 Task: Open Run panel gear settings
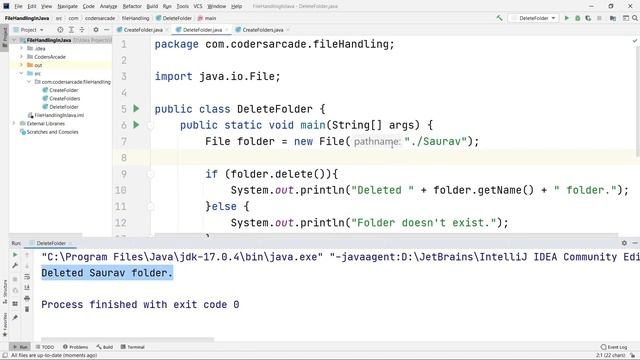coord(624,243)
